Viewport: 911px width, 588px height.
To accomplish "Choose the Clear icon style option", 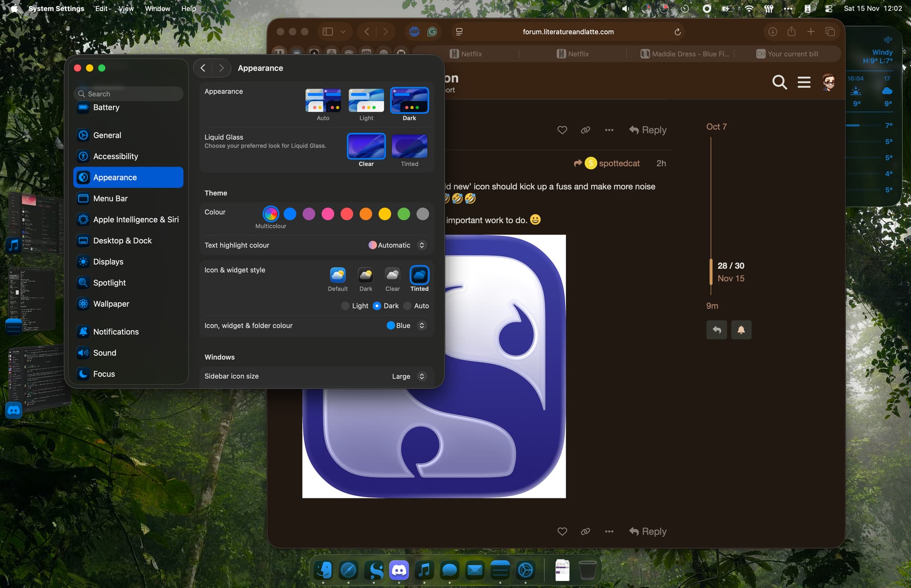I will click(392, 276).
